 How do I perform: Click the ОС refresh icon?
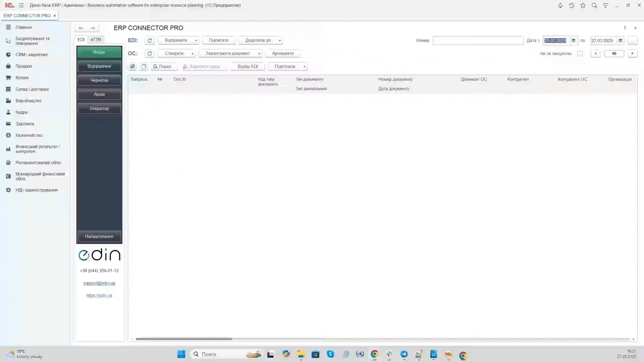(149, 54)
